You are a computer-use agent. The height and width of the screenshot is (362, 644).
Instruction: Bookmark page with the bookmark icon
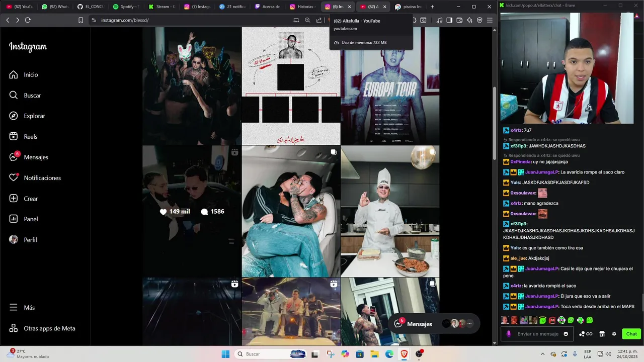coord(80,20)
